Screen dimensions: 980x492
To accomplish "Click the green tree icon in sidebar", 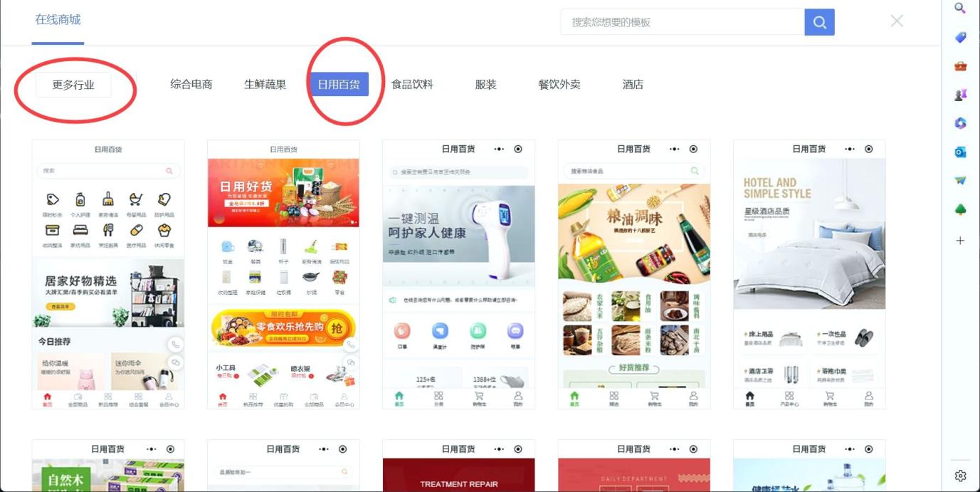I will [x=960, y=209].
